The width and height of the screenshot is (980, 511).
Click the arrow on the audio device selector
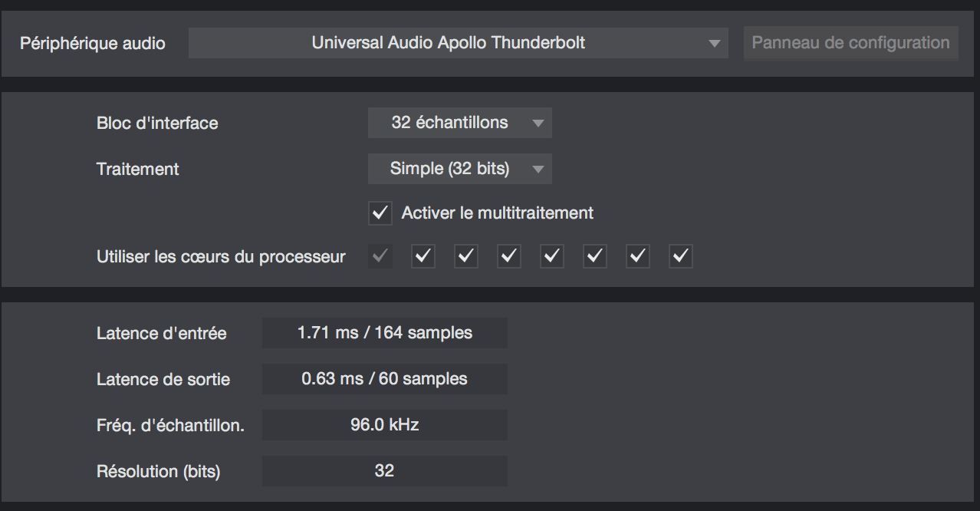[x=714, y=44]
